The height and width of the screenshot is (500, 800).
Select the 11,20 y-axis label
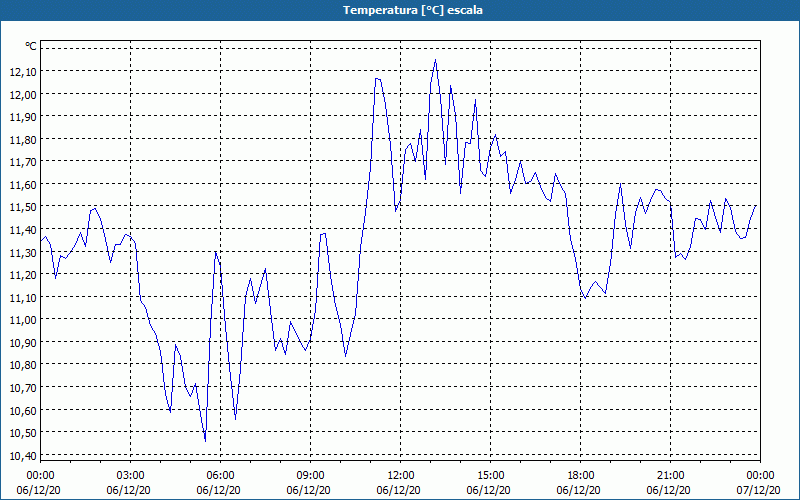(x=23, y=275)
